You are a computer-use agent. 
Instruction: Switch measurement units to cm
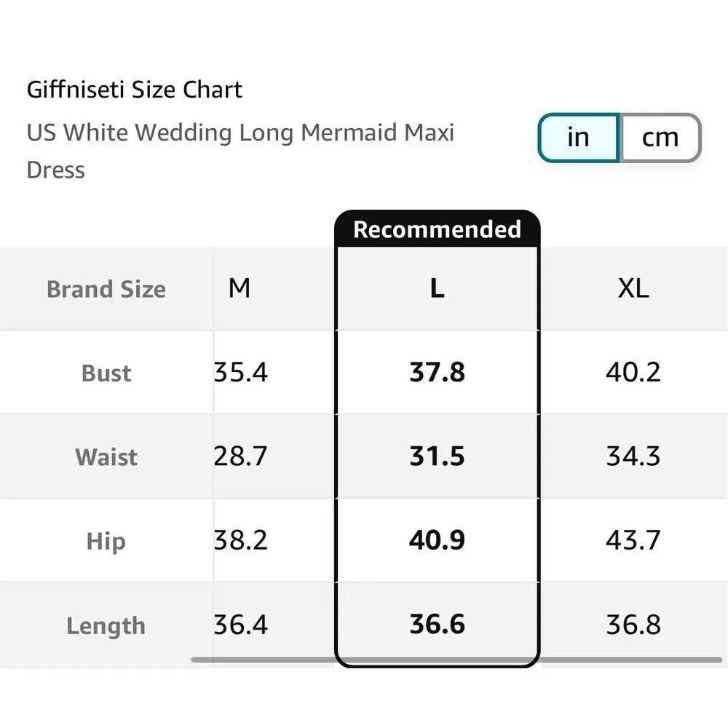click(x=660, y=138)
